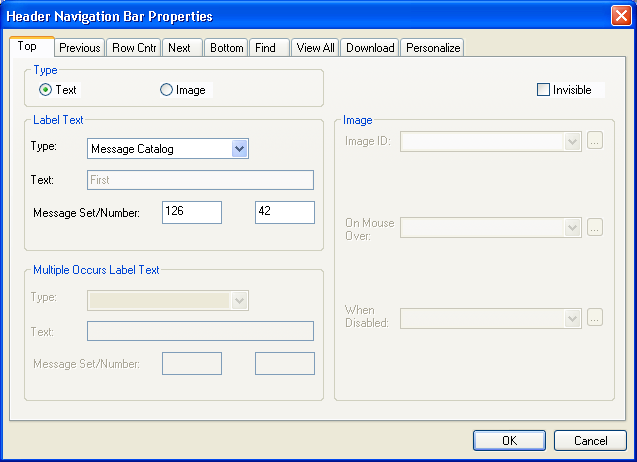This screenshot has width=637, height=462.
Task: Toggle the Invisible checkbox
Action: tap(544, 90)
